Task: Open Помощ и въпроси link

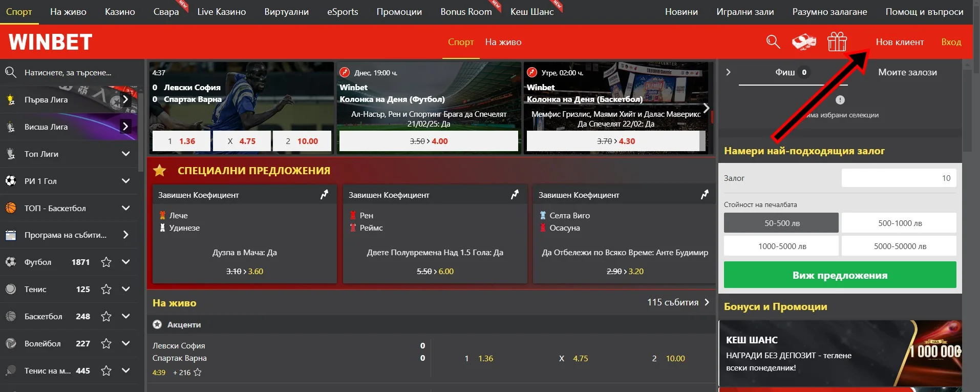Action: [924, 12]
